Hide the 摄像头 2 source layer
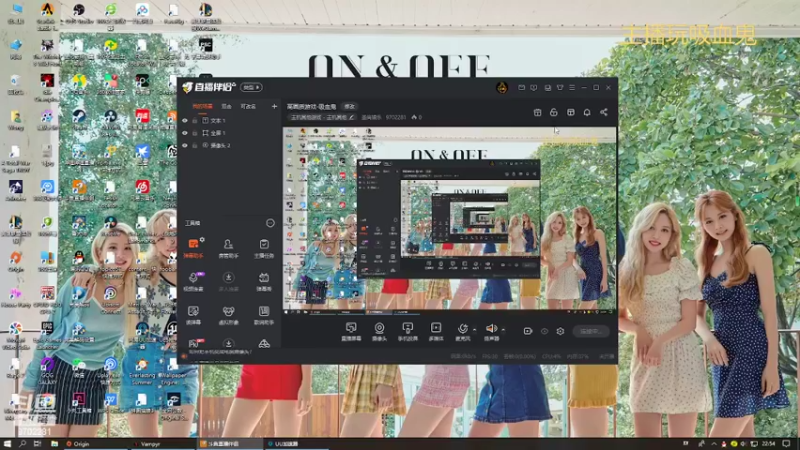 185,145
